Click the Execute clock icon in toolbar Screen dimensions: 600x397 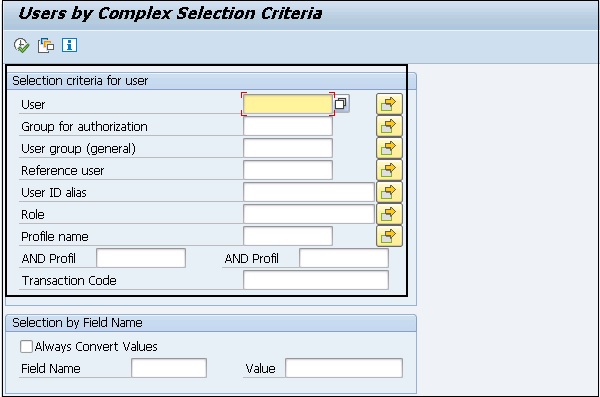point(21,46)
